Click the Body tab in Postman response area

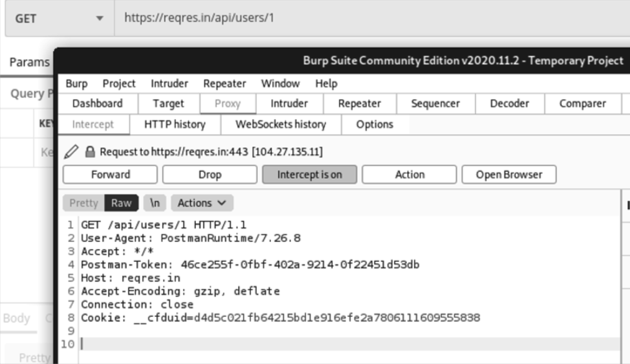point(16,318)
